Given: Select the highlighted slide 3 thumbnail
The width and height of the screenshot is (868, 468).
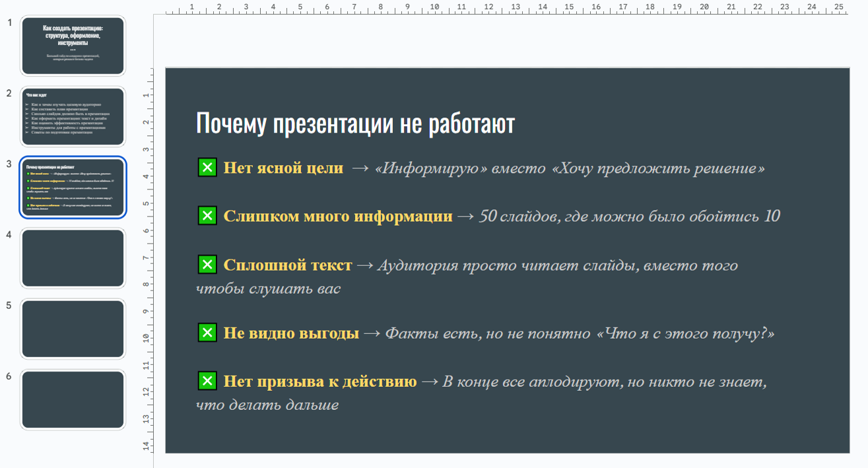Looking at the screenshot, I should (73, 187).
